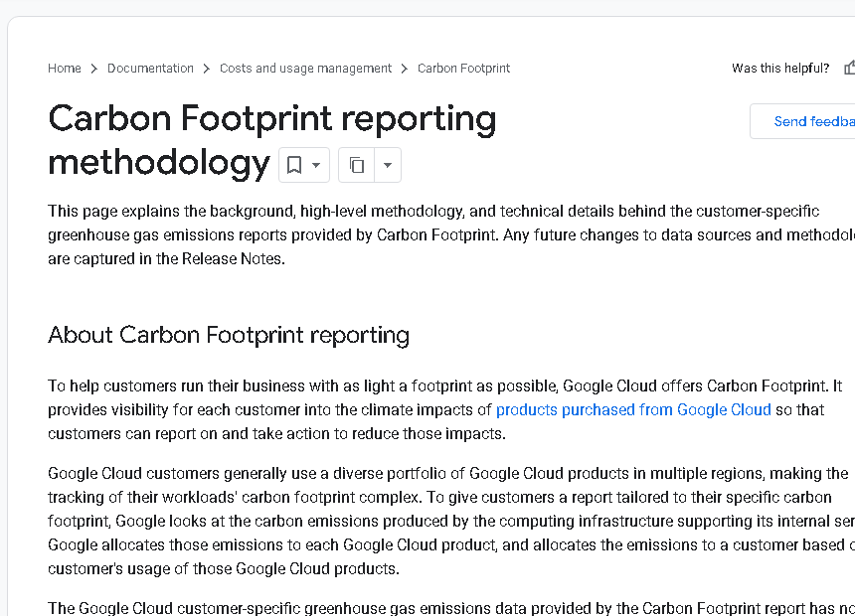Image resolution: width=855 pixels, height=616 pixels.
Task: Open products purchased from Google Cloud link
Action: [x=633, y=409]
